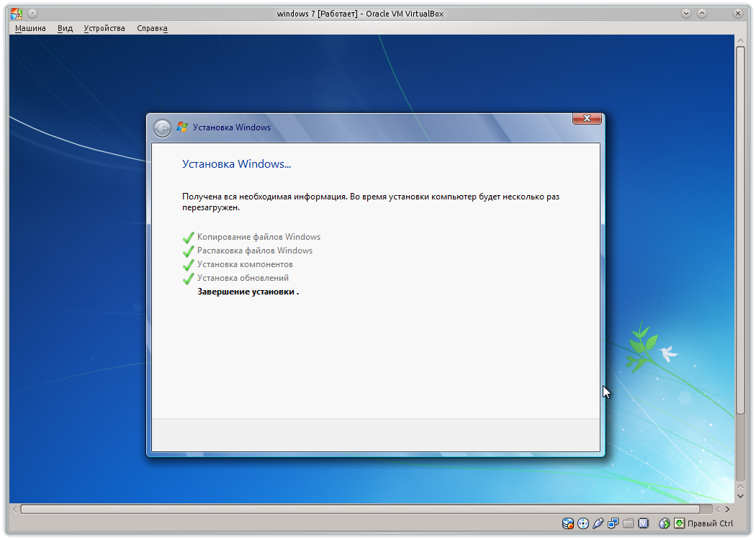The width and height of the screenshot is (756, 540).
Task: Click the Windows logo in installer title bar
Action: 181,127
